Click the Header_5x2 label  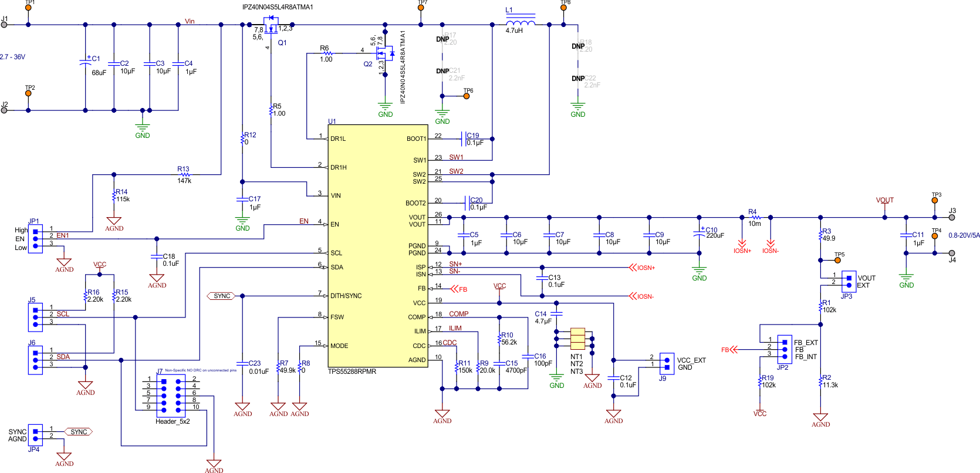(x=173, y=421)
